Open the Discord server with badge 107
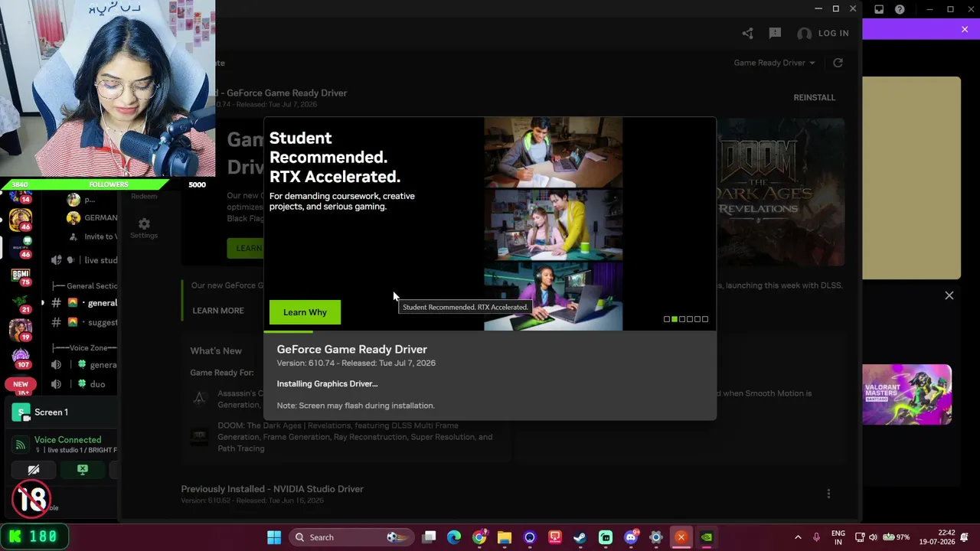Screen dimensions: 980x551 click(x=21, y=357)
